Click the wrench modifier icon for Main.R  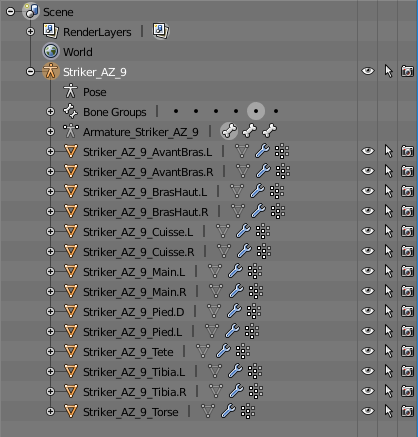(236, 291)
